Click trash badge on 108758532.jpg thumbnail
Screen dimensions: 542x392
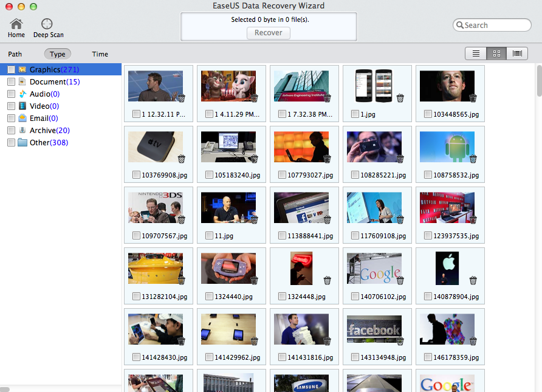pos(473,159)
